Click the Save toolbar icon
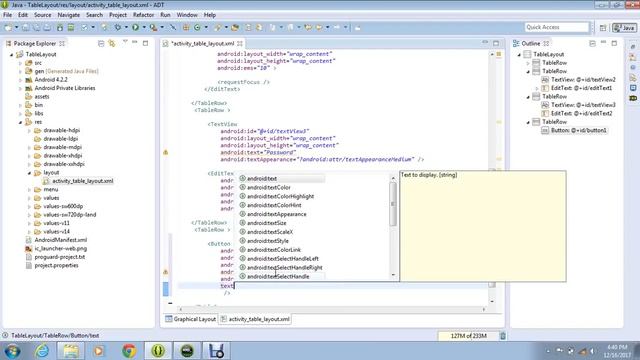This screenshot has width=640, height=360. [x=26, y=27]
